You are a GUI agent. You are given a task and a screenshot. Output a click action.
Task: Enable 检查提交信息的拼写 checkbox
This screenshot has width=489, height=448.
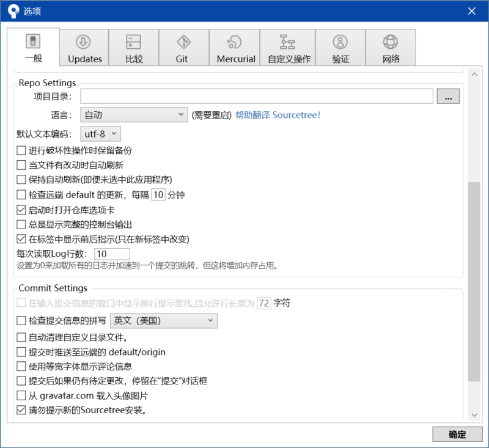click(21, 320)
